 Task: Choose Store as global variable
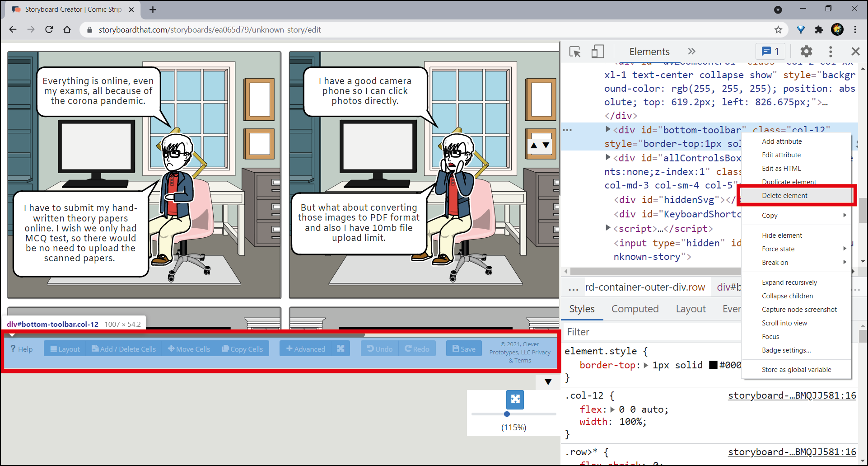click(x=796, y=370)
